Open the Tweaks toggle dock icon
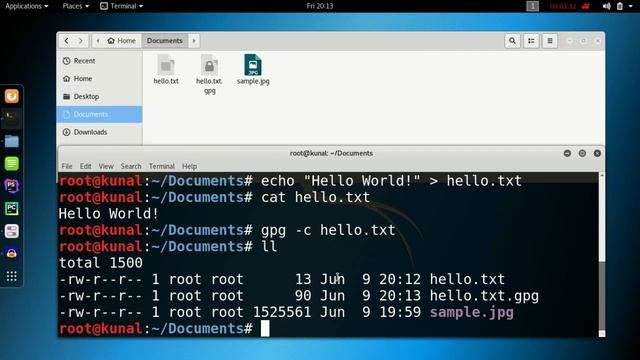 11,231
